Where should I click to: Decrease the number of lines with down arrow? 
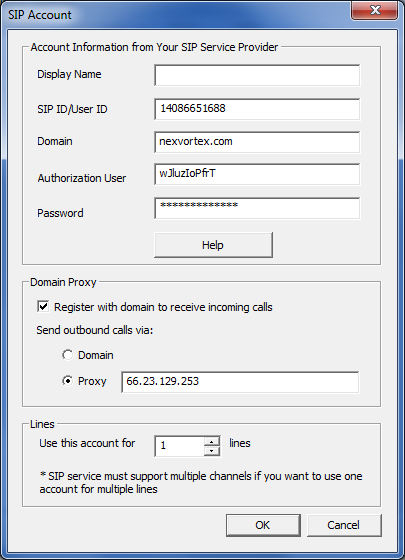click(212, 451)
